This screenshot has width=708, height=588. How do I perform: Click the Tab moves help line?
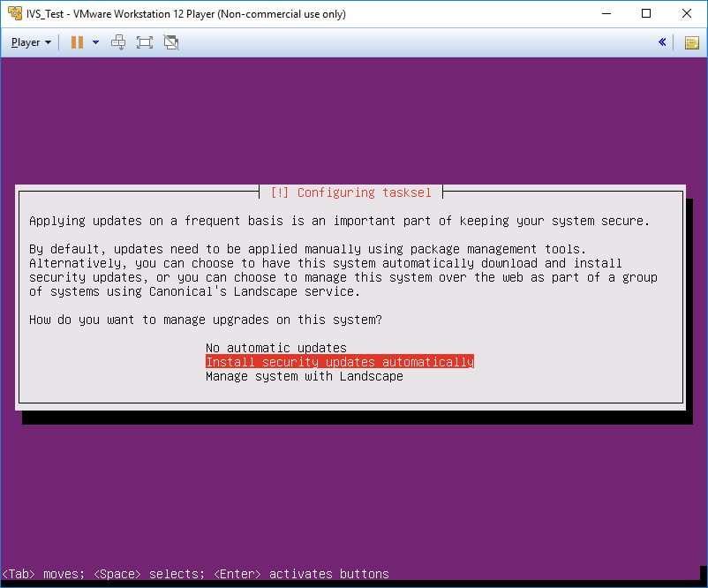tap(195, 574)
